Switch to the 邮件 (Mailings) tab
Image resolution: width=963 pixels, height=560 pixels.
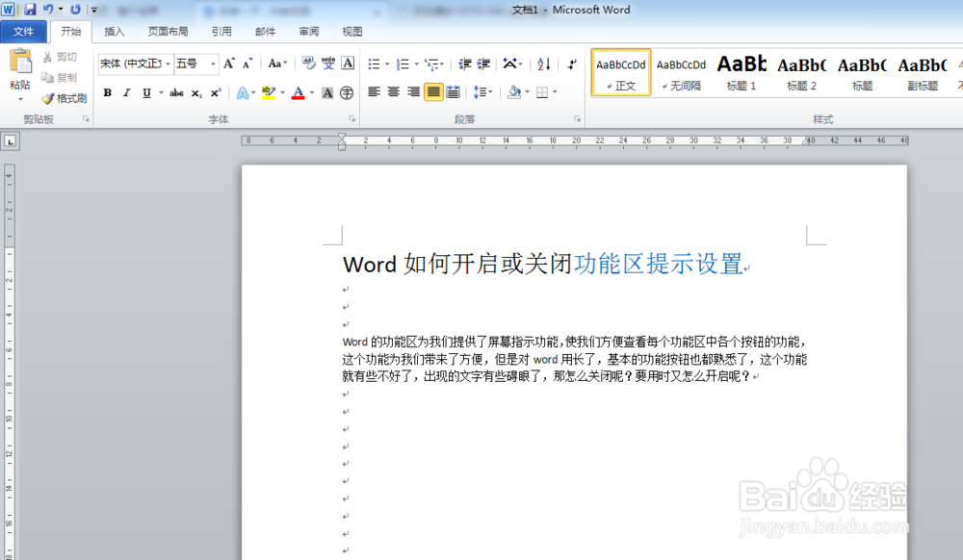coord(266,32)
